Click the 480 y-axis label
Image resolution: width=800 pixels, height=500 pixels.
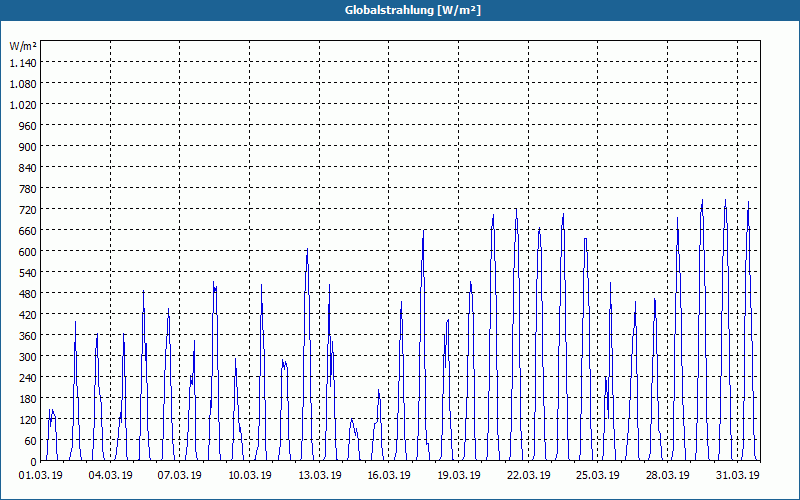click(28, 293)
